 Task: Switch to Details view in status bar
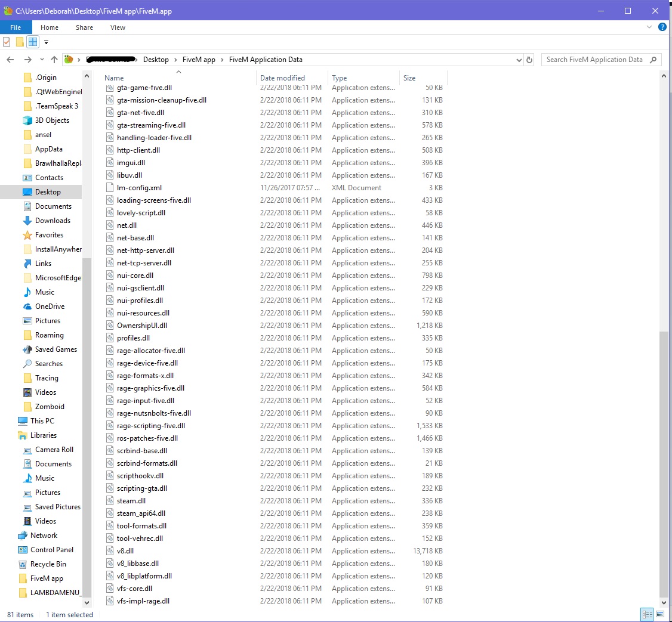tap(647, 615)
